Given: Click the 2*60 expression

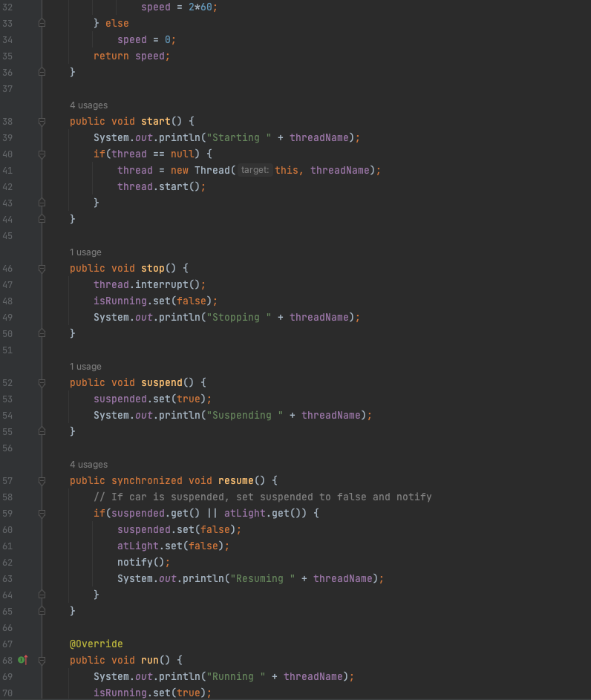Looking at the screenshot, I should [200, 7].
